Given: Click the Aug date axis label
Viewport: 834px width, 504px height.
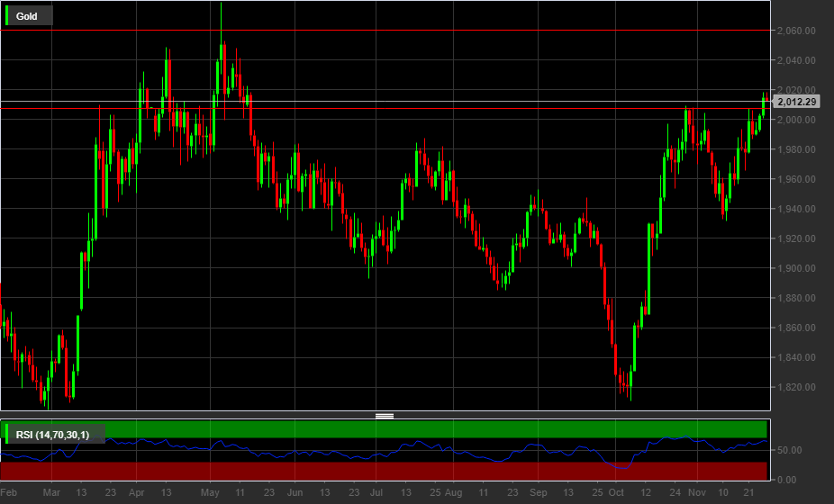Looking at the screenshot, I should point(454,493).
